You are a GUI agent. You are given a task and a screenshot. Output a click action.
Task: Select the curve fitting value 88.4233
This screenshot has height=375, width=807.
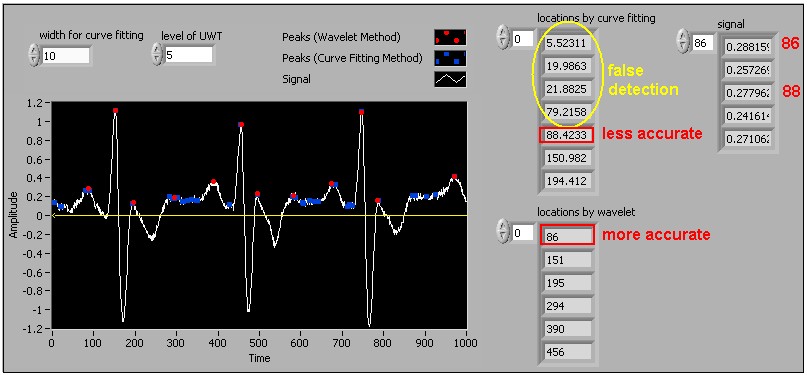click(x=567, y=135)
